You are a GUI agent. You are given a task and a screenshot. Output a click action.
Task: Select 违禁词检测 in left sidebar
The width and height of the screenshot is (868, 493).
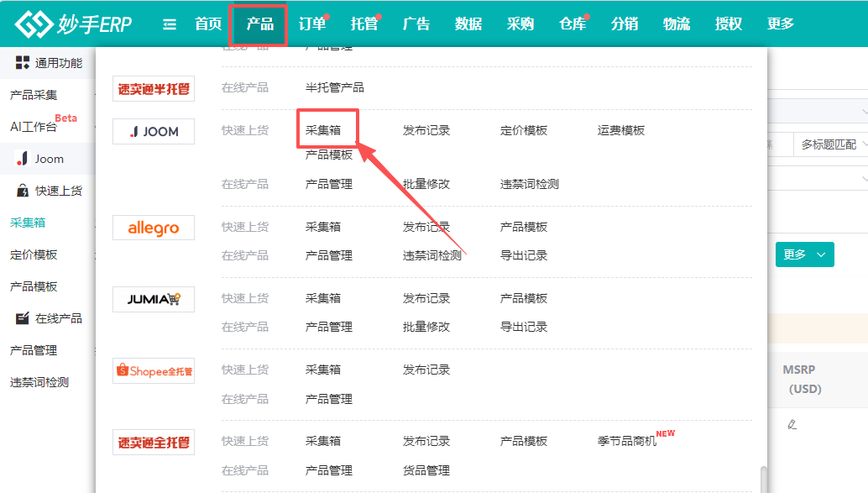[39, 383]
